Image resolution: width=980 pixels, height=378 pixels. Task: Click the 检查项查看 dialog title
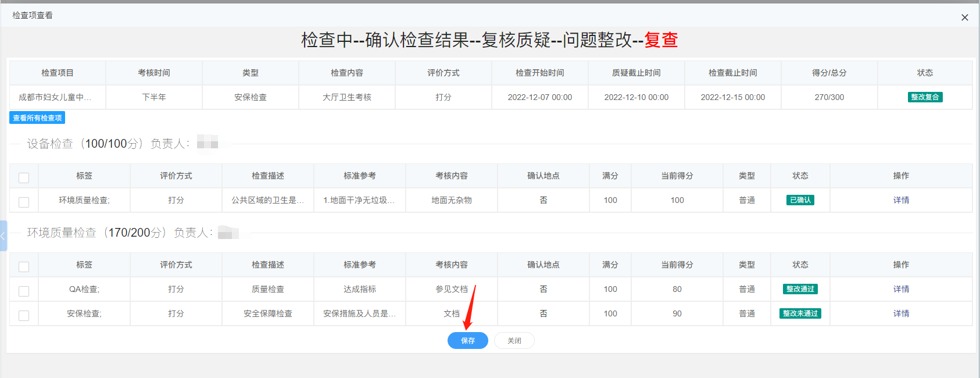point(33,15)
